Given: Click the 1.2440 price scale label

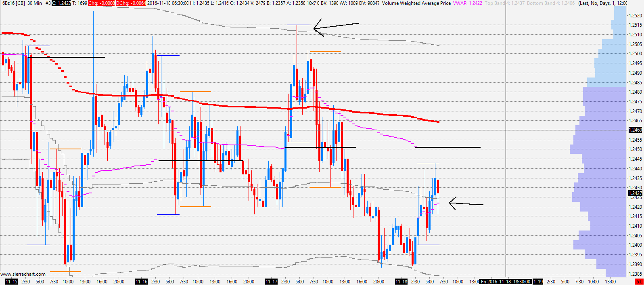Looking at the screenshot, I should (636, 169).
